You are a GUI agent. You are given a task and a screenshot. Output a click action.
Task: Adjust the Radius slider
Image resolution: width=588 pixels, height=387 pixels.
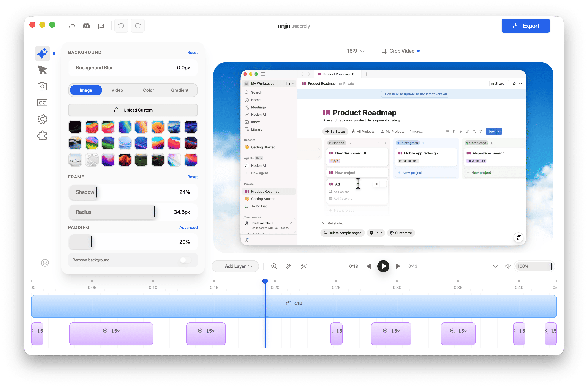(x=133, y=212)
